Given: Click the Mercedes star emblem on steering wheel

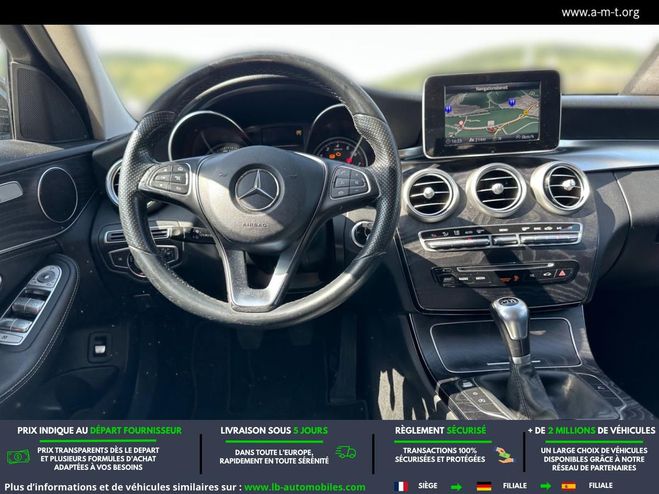Looking at the screenshot, I should coord(257,190).
